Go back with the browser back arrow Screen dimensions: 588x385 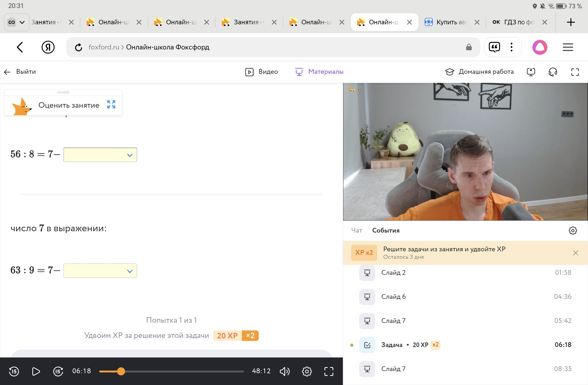click(x=20, y=47)
